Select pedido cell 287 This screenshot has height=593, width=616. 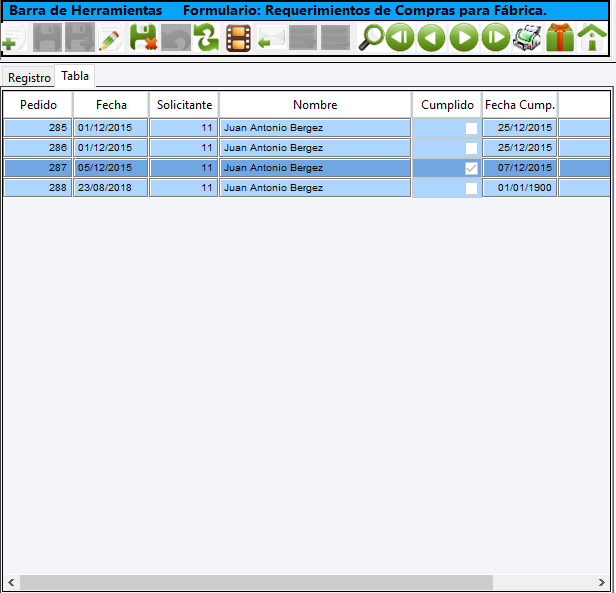(38, 168)
